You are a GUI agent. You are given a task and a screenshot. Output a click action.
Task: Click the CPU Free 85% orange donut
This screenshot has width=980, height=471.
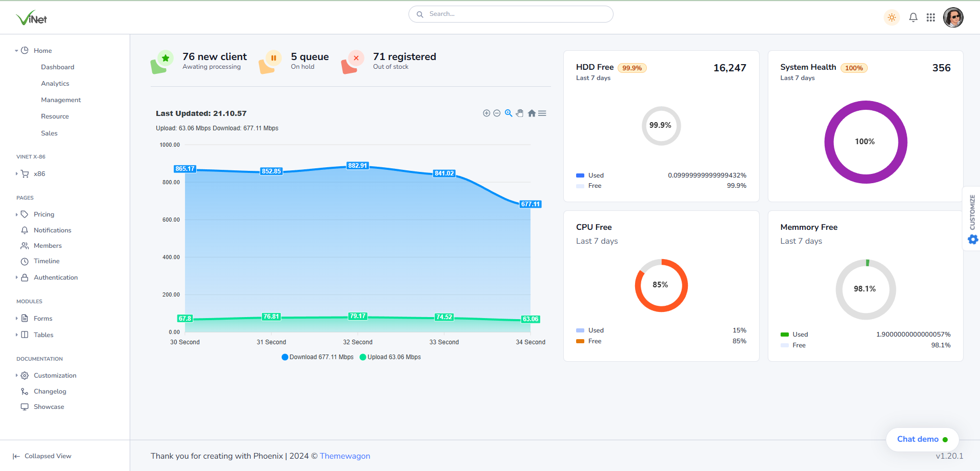661,285
